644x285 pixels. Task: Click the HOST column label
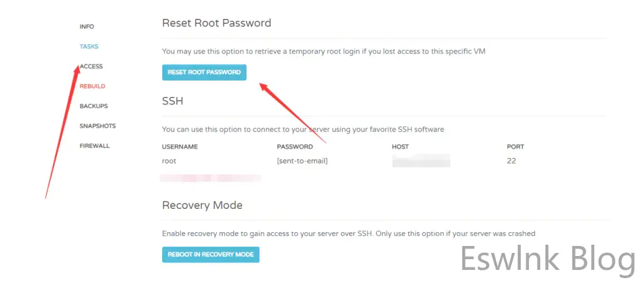(x=400, y=147)
